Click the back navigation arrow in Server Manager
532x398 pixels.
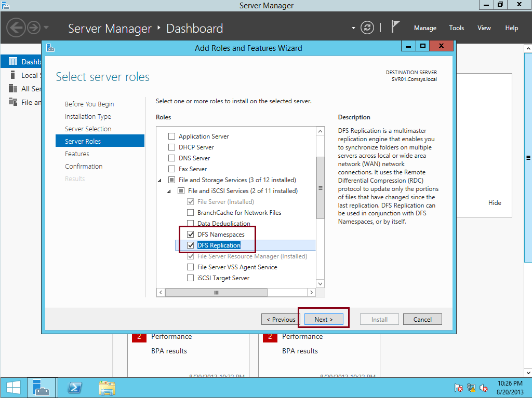16,28
